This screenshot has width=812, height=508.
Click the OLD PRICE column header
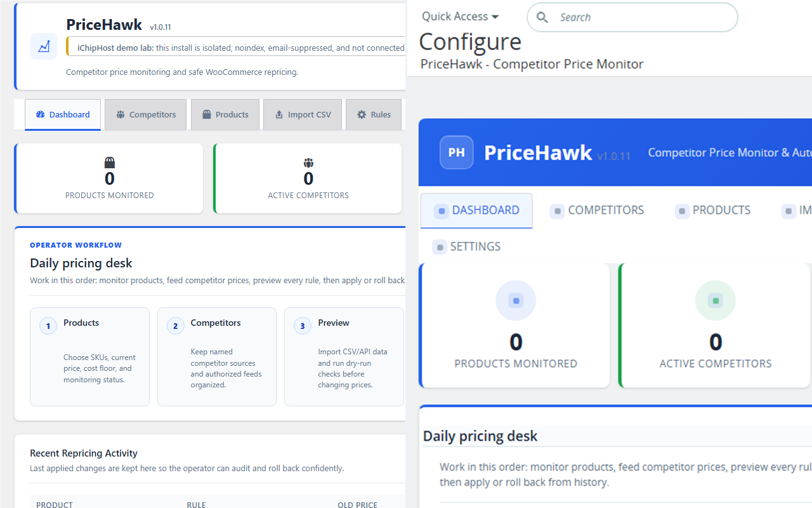tap(357, 505)
